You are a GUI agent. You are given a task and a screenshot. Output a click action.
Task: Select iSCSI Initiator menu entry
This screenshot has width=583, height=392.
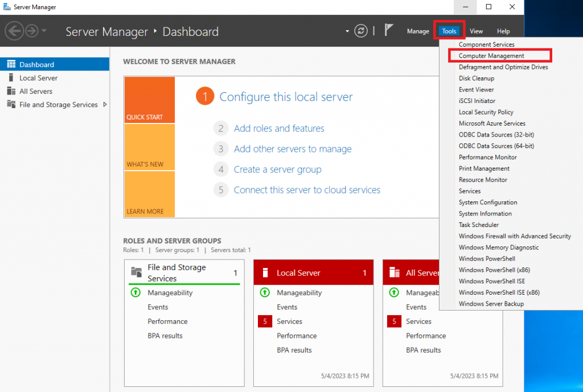477,101
